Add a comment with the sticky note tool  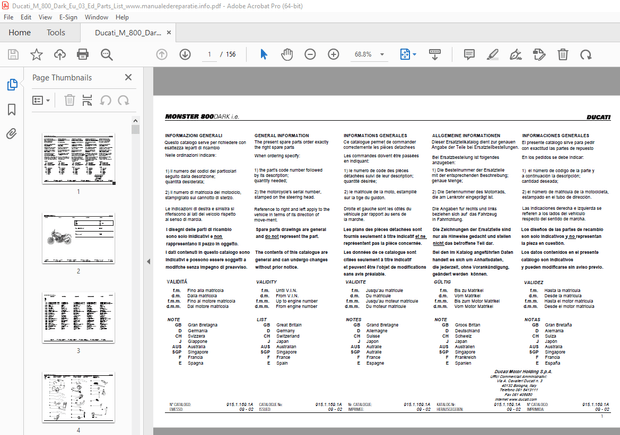(x=469, y=55)
